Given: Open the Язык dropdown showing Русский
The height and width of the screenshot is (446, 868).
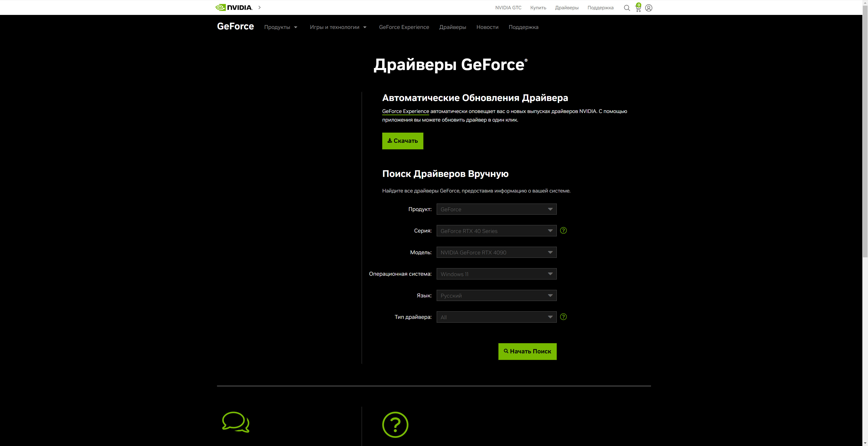Looking at the screenshot, I should pos(496,296).
